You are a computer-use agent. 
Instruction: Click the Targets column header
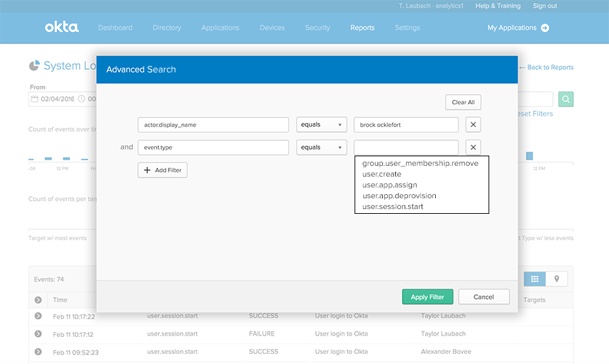click(534, 300)
